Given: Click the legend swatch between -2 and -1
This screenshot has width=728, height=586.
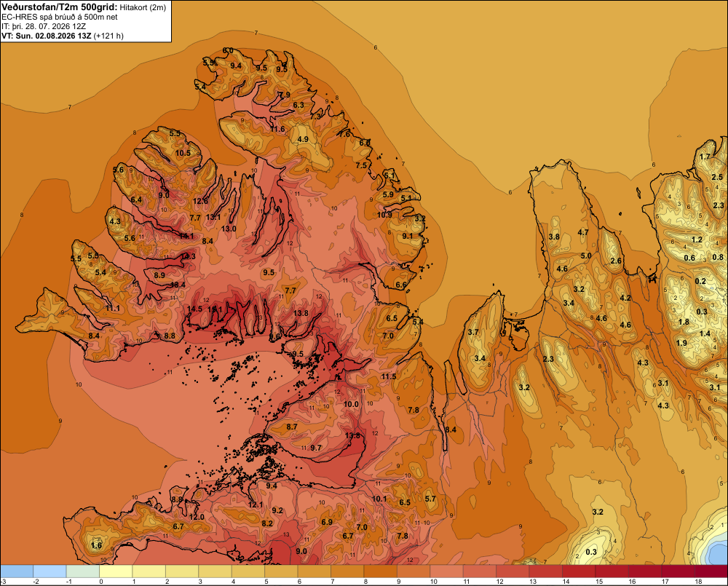Looking at the screenshot, I should click(x=50, y=571).
